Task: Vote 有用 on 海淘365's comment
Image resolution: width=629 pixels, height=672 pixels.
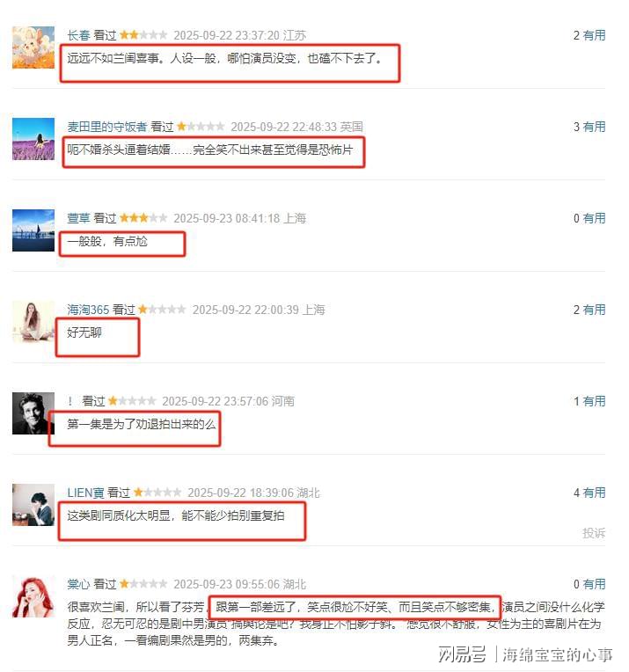Action: 594,310
